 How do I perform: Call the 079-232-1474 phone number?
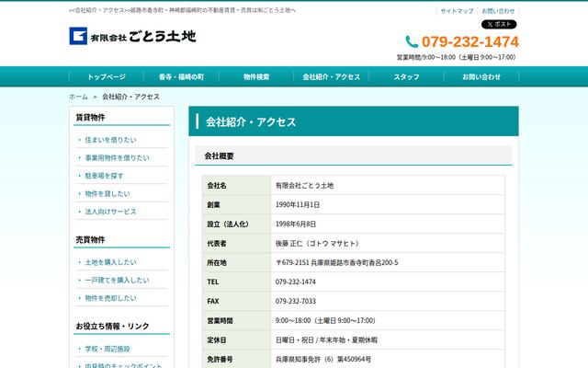click(x=470, y=41)
